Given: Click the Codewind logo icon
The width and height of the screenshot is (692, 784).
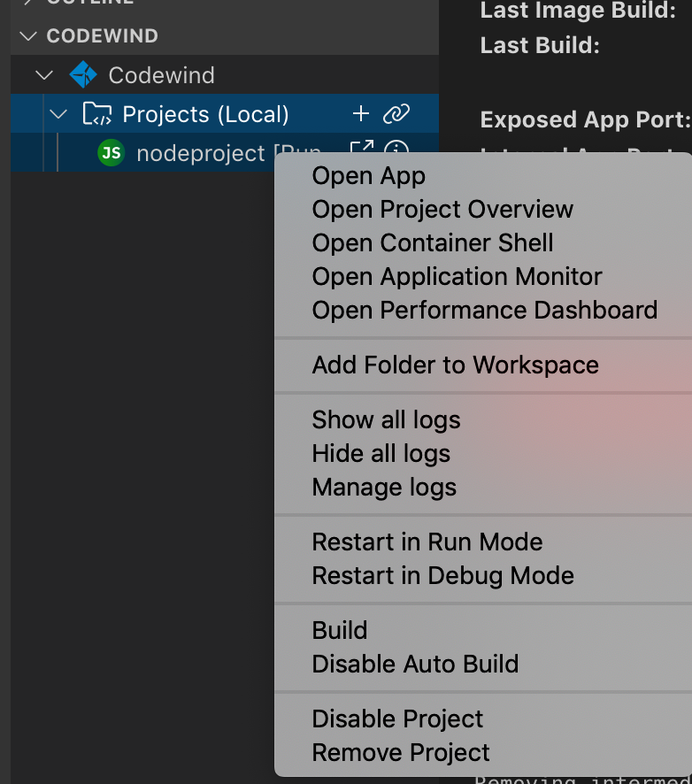Looking at the screenshot, I should (83, 75).
